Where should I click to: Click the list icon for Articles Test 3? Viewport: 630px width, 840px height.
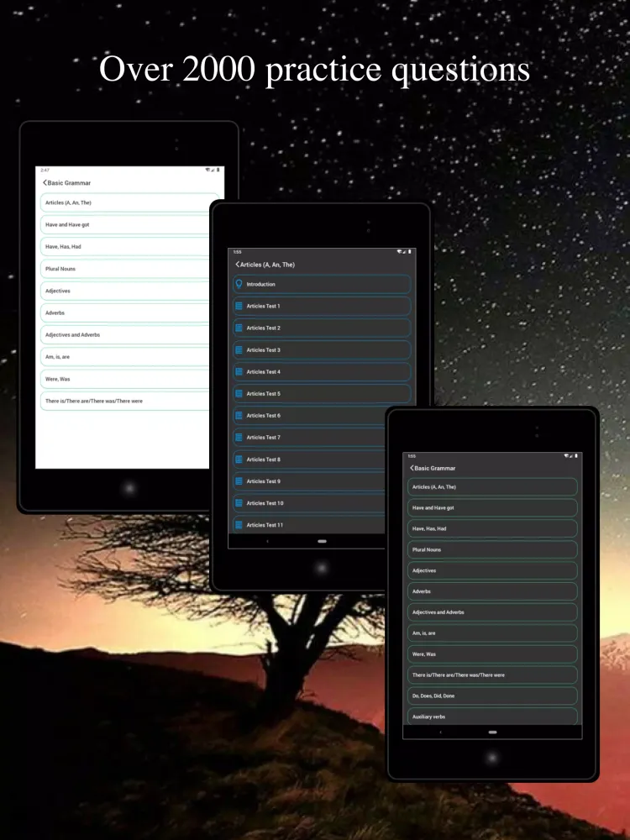239,349
